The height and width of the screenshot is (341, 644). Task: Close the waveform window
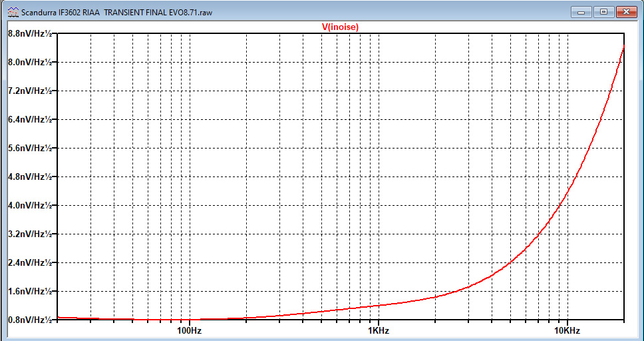click(x=627, y=12)
